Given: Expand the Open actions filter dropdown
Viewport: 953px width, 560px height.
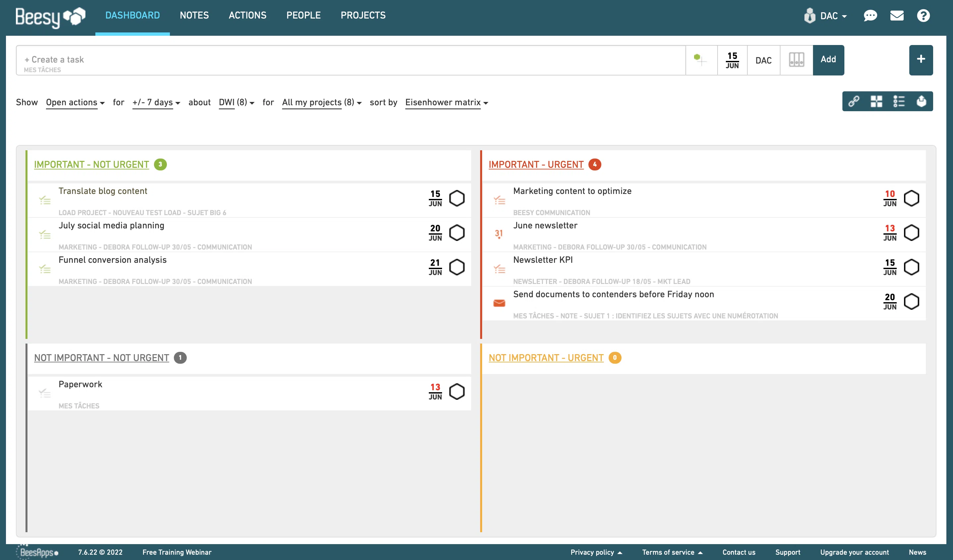Looking at the screenshot, I should point(75,102).
